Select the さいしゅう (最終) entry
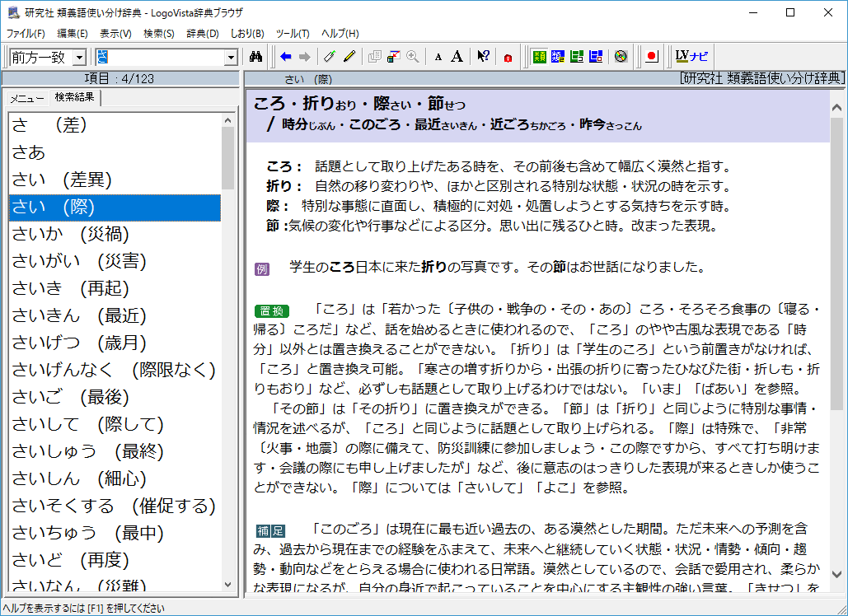848x616 pixels. (115, 452)
